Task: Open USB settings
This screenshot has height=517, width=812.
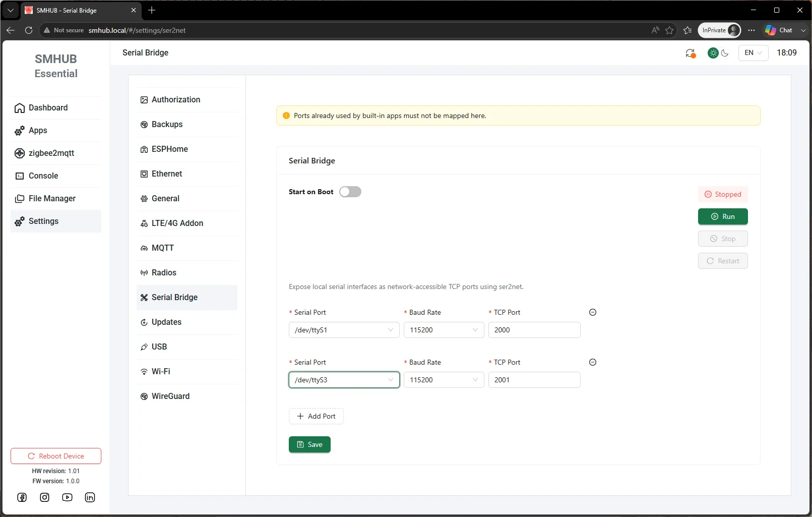Action: point(187,347)
